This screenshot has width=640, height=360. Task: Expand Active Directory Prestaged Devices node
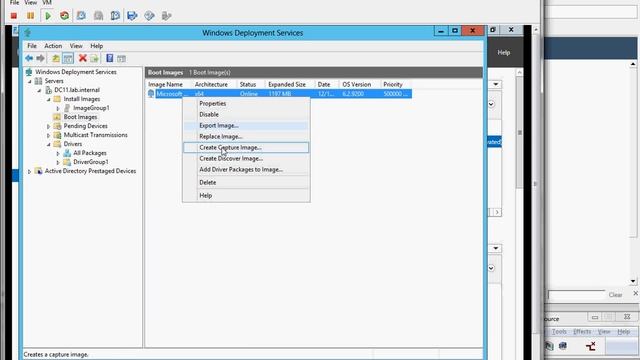[30, 171]
